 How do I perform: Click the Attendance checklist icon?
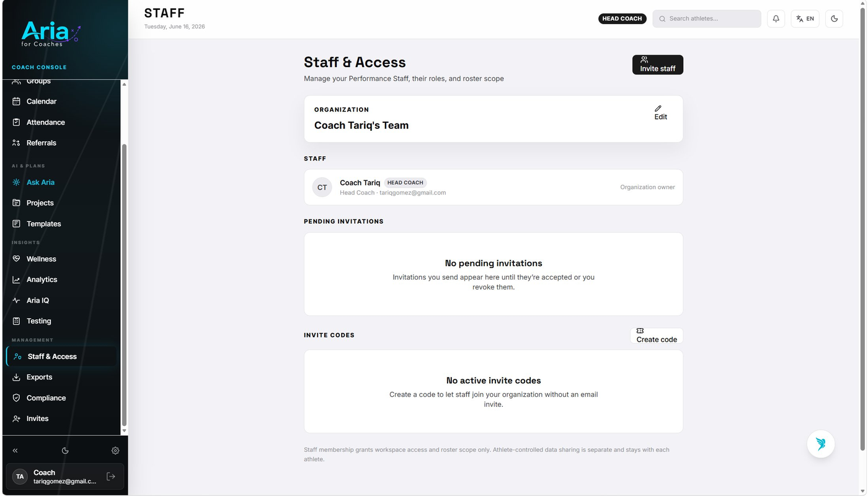(17, 122)
